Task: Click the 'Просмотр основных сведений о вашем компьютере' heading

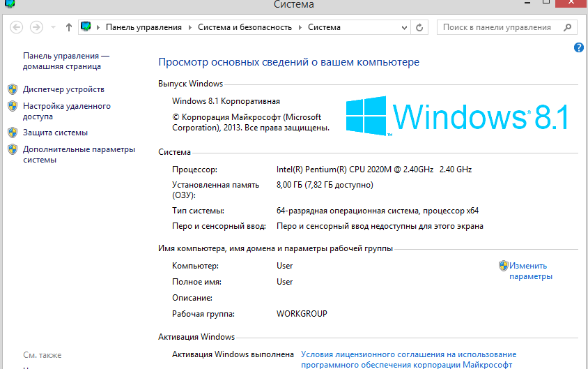Action: coord(288,62)
